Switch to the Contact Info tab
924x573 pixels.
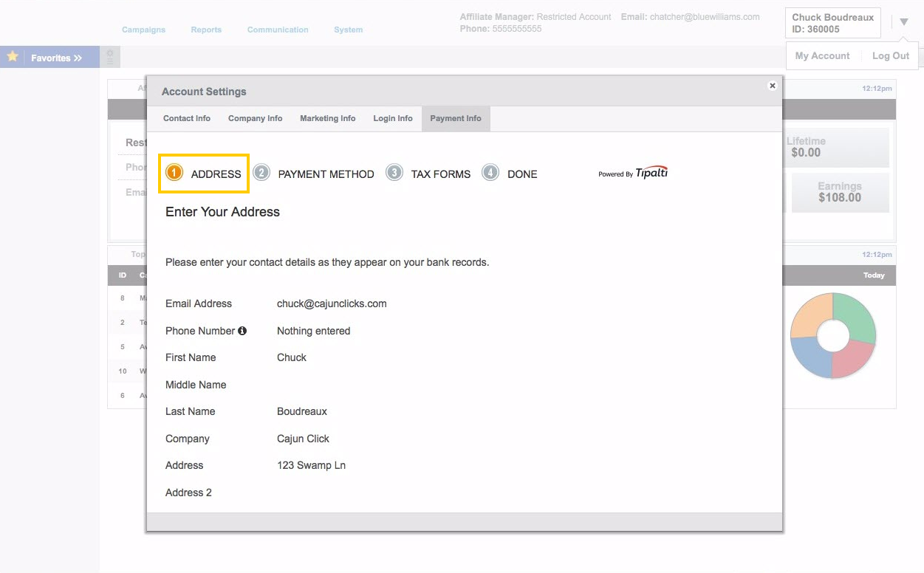[x=186, y=118]
